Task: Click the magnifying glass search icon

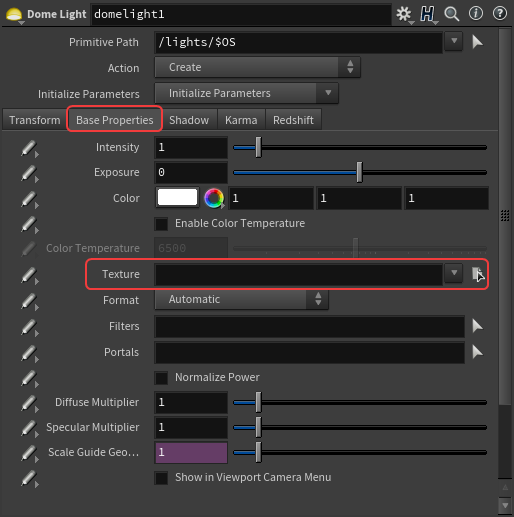Action: [x=452, y=14]
